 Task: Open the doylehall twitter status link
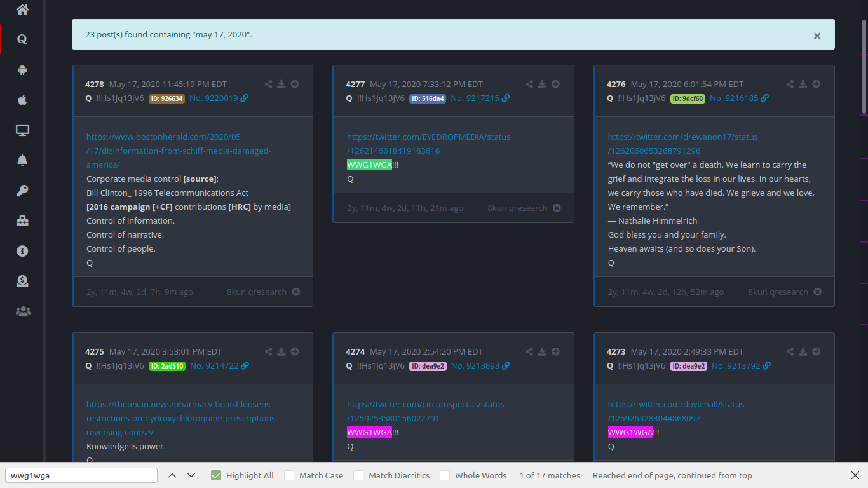pos(676,411)
